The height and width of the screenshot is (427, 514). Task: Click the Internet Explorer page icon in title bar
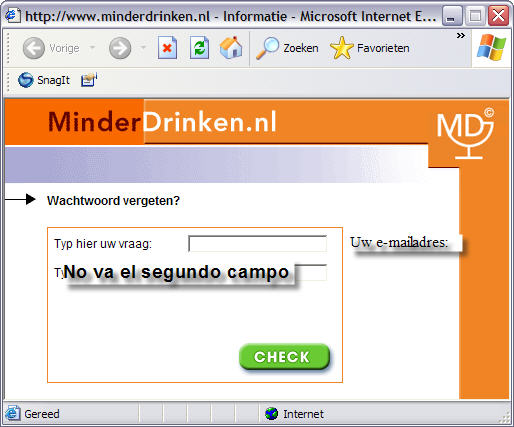(13, 15)
